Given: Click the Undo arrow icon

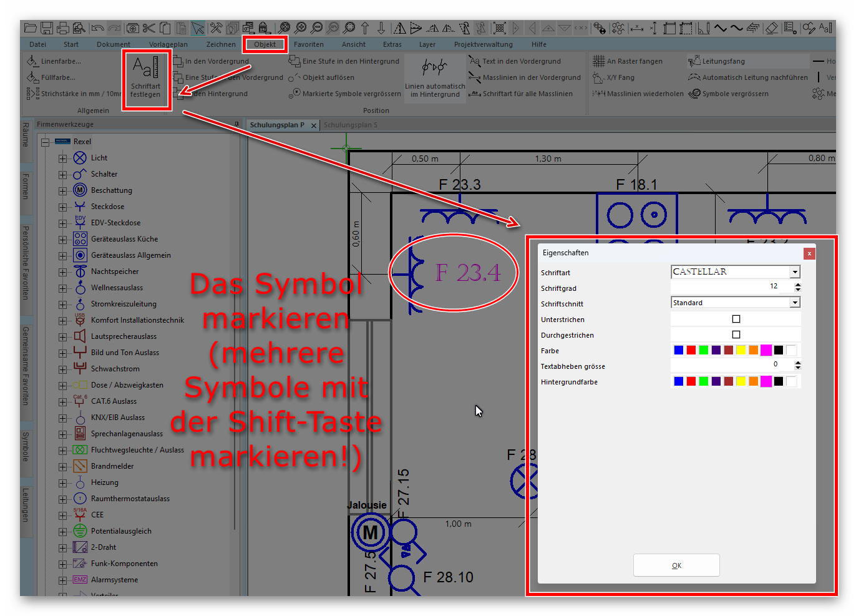Looking at the screenshot, I should coord(97,28).
